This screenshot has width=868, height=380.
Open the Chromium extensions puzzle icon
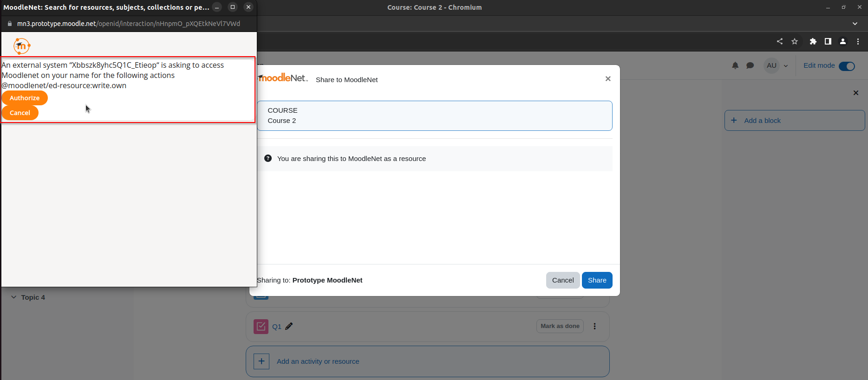pos(813,41)
